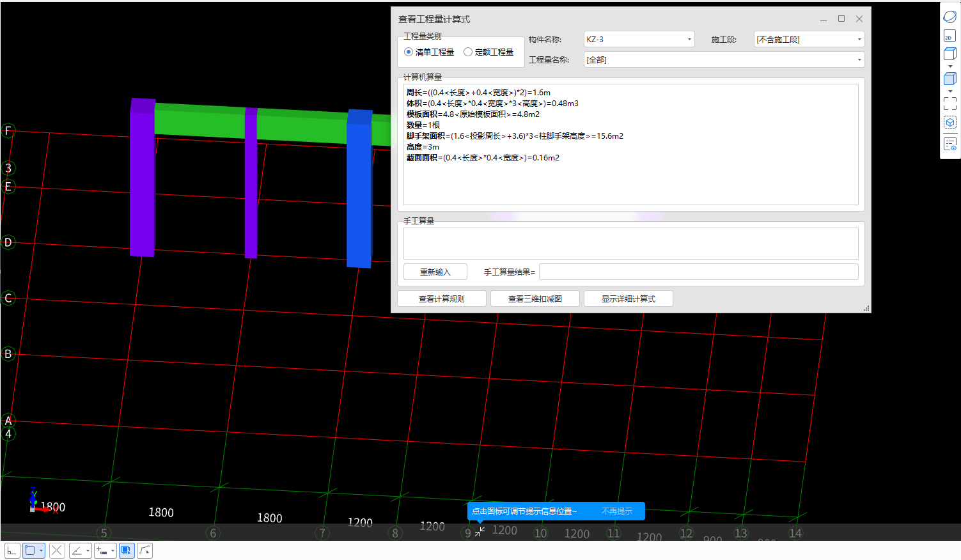Click the X cross snap icon

pyautogui.click(x=57, y=550)
